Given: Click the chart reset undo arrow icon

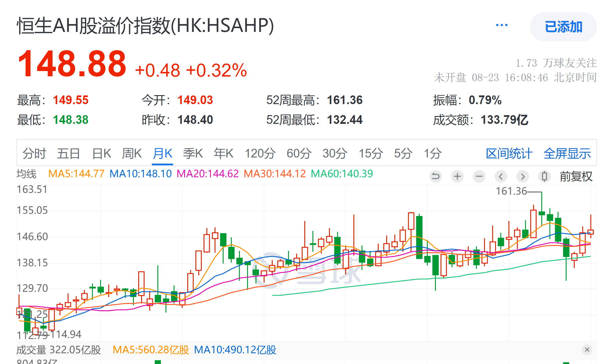Looking at the screenshot, I should click(435, 176).
